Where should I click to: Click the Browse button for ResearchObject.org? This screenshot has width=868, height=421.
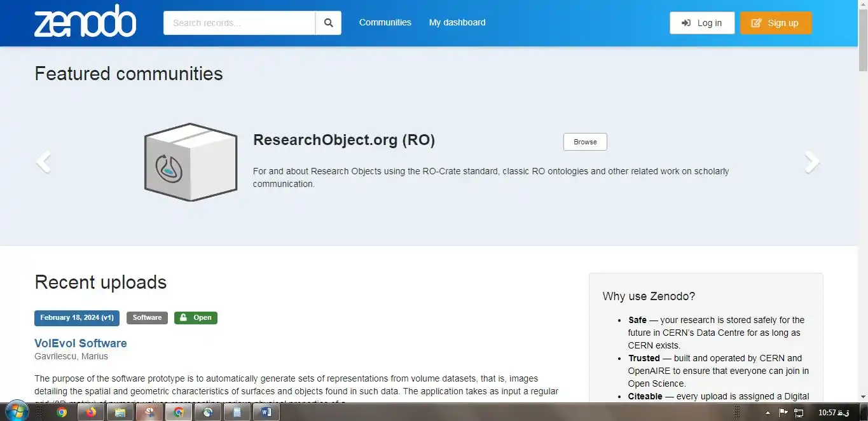point(585,142)
